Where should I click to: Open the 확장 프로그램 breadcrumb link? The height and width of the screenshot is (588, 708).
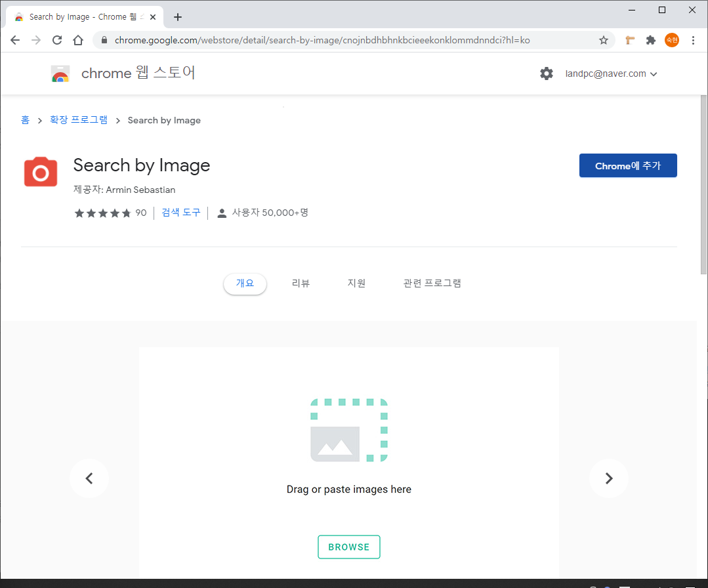click(x=79, y=119)
